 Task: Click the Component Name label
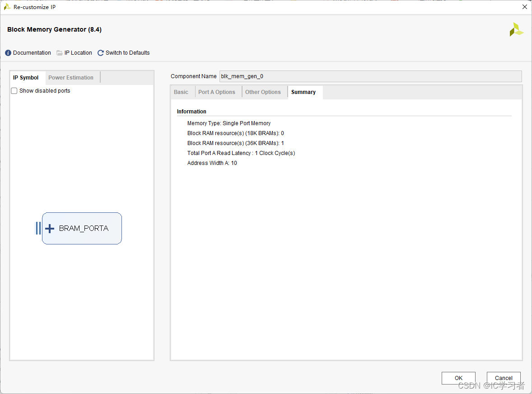click(193, 76)
